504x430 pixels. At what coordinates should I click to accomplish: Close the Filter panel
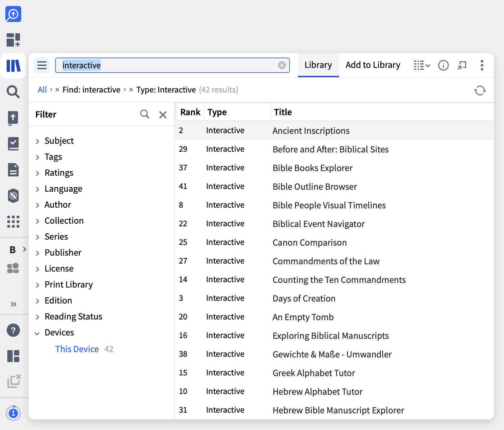(x=163, y=115)
